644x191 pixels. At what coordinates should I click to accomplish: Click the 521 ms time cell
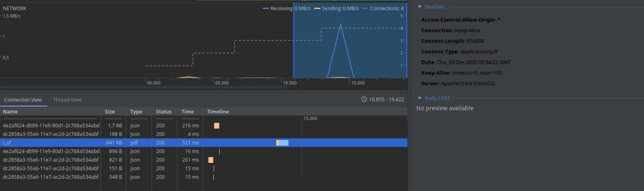190,143
